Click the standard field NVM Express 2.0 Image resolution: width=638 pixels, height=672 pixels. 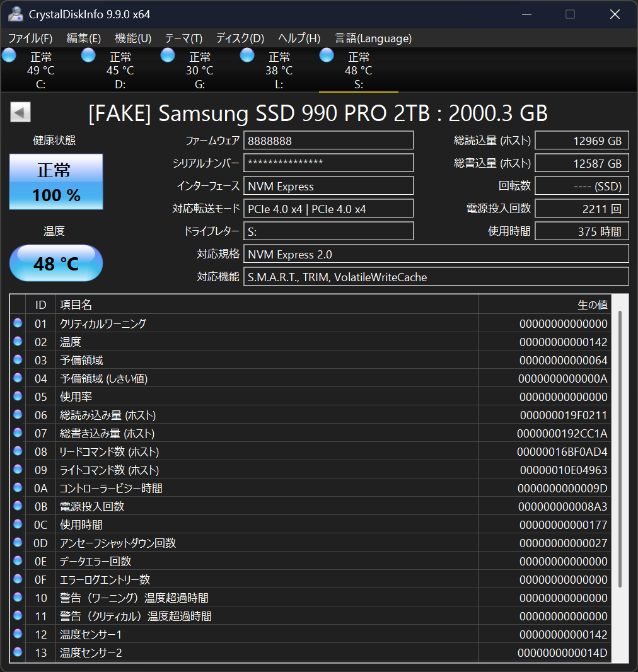pyautogui.click(x=436, y=254)
